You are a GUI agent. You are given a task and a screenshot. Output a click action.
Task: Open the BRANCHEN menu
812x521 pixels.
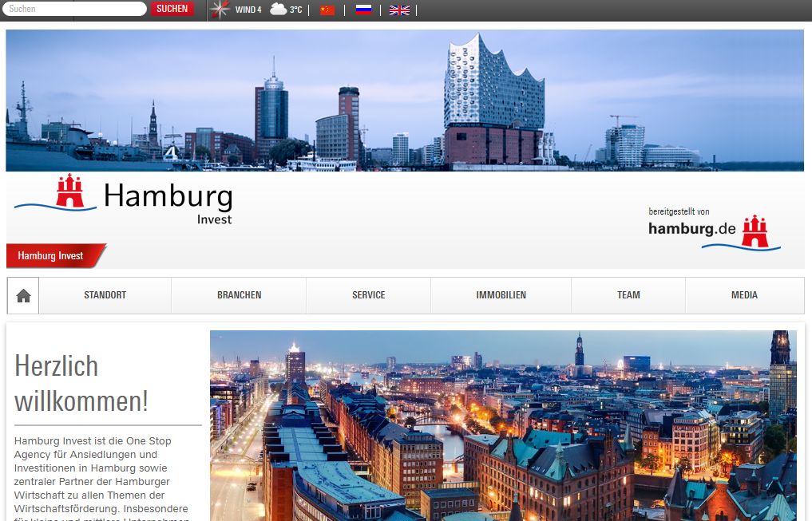point(240,295)
